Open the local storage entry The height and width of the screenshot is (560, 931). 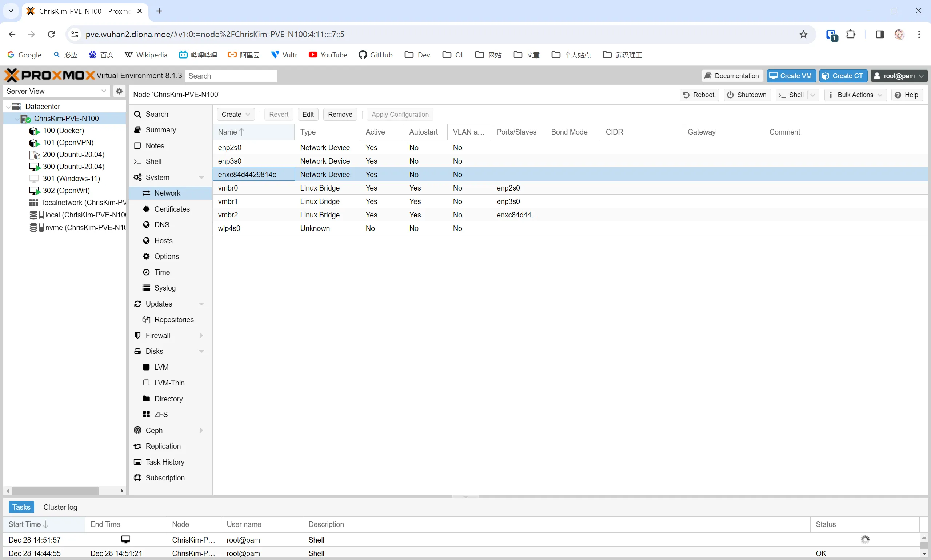coord(77,215)
